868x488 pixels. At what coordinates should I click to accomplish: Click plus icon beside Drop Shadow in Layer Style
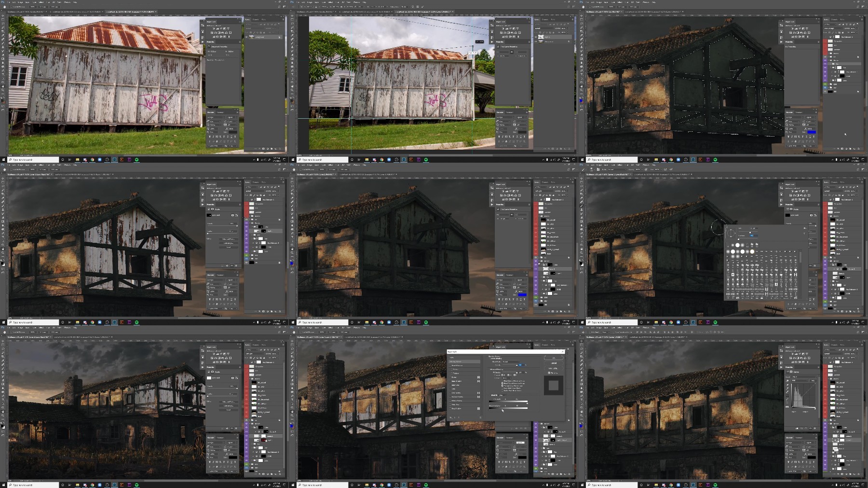pos(478,408)
